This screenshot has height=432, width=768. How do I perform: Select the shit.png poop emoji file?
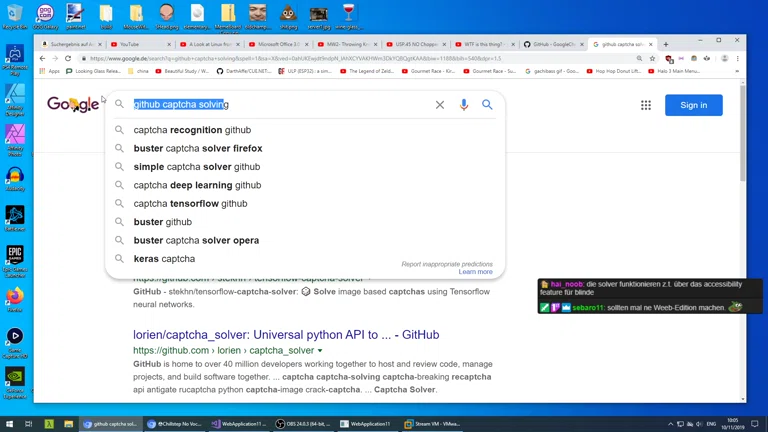pyautogui.click(x=288, y=16)
